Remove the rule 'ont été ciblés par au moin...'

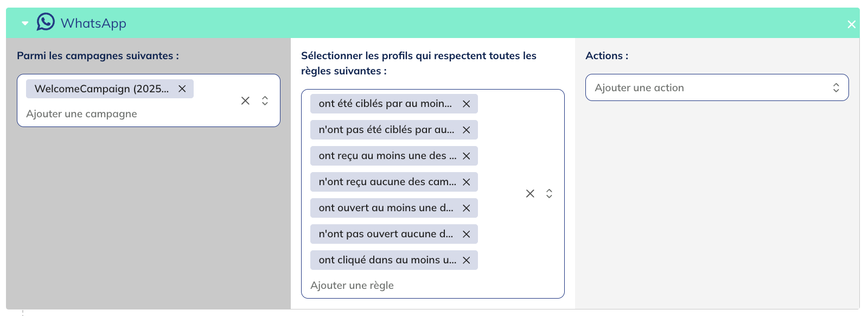click(467, 103)
